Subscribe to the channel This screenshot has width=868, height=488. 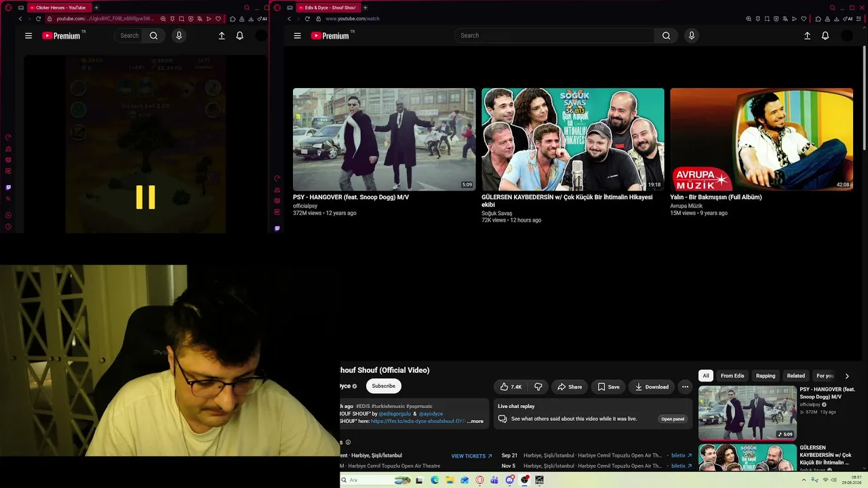coord(383,386)
